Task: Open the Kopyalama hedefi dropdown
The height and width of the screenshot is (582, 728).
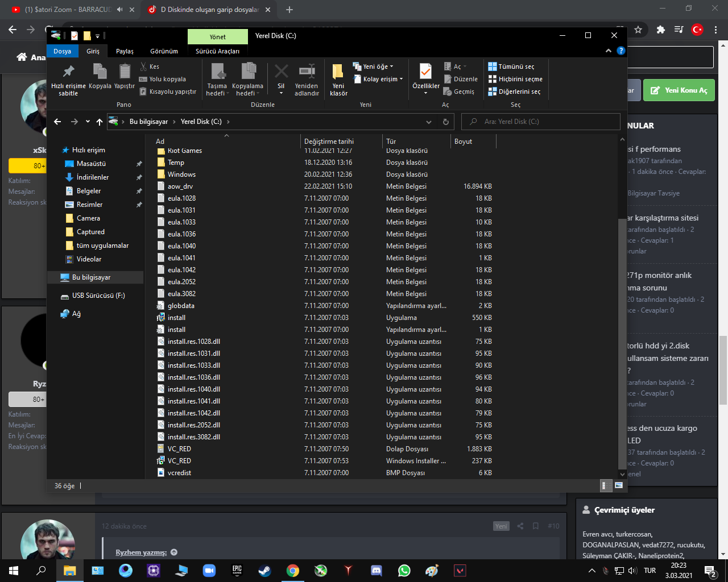Action: click(247, 80)
